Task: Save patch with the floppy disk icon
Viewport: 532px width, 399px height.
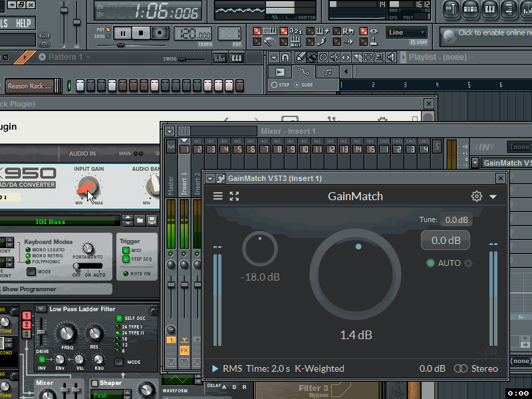Action: click(152, 221)
